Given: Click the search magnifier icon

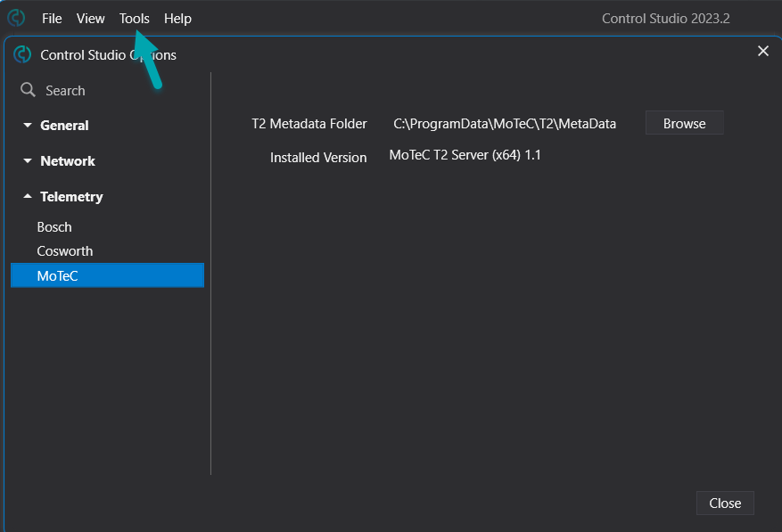Looking at the screenshot, I should pyautogui.click(x=28, y=90).
